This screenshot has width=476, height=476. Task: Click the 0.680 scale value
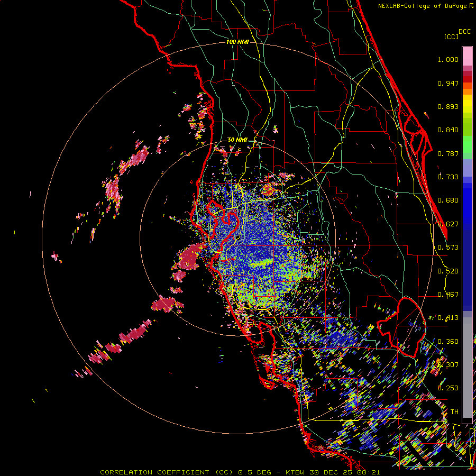[448, 200]
